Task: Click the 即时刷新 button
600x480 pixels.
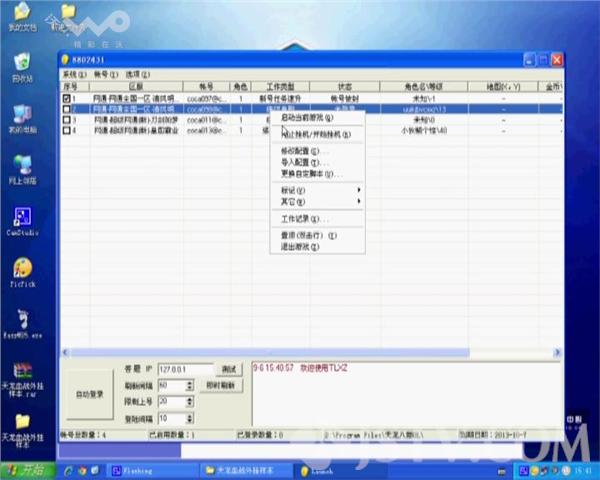Action: 220,385
